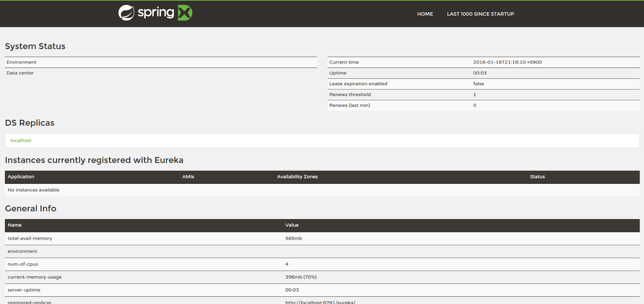644x304 pixels.
Task: Click the current-memory-usage row name
Action: [x=35, y=277]
